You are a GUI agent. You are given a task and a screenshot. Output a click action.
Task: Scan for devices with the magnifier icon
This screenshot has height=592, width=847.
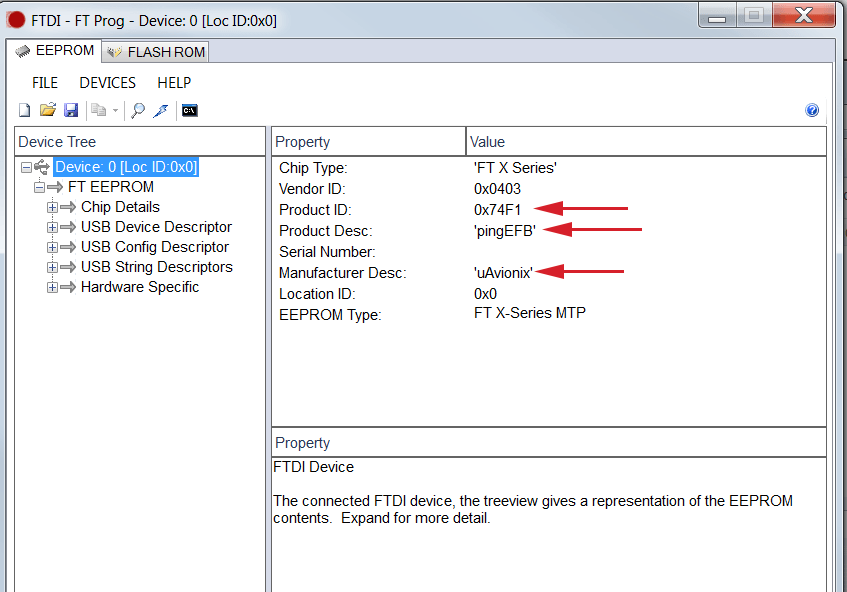(x=138, y=110)
